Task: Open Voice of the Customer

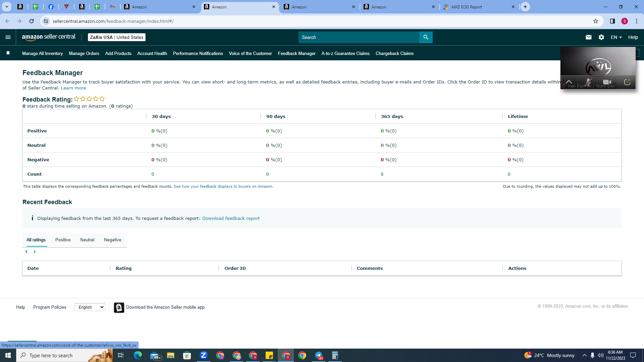Action: (x=250, y=53)
